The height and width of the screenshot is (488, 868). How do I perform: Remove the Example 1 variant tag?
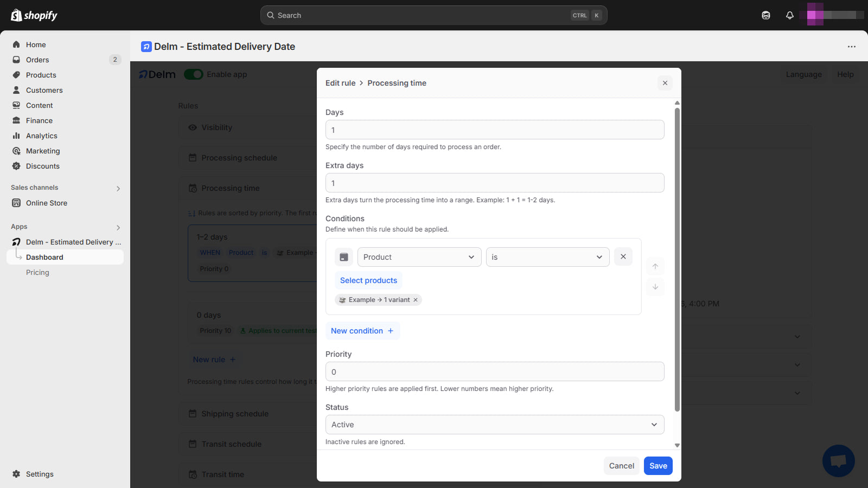click(416, 300)
